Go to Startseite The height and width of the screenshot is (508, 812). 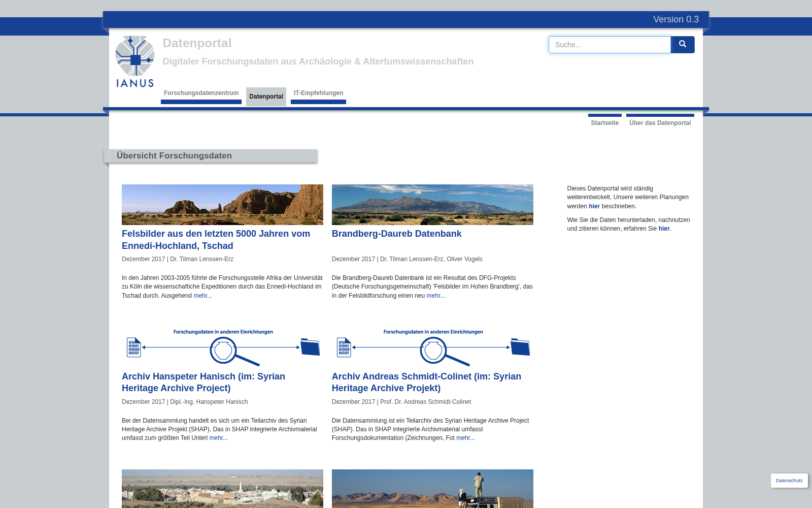pos(605,122)
